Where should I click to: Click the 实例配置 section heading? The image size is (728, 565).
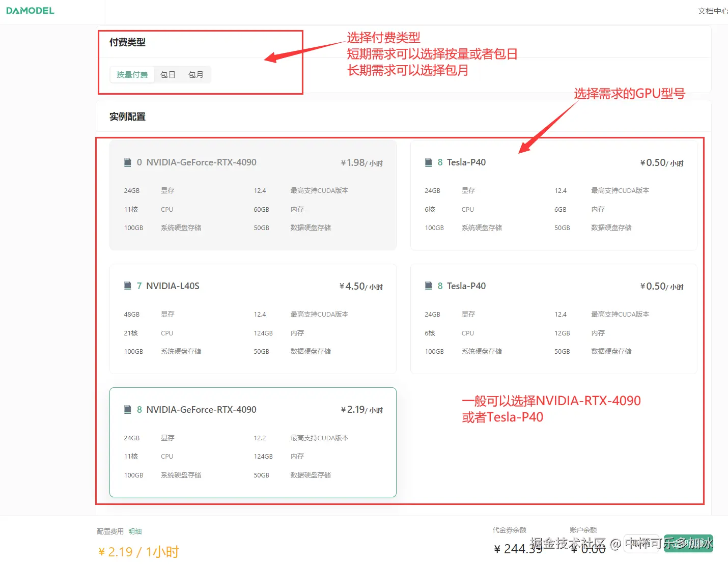pos(127,117)
